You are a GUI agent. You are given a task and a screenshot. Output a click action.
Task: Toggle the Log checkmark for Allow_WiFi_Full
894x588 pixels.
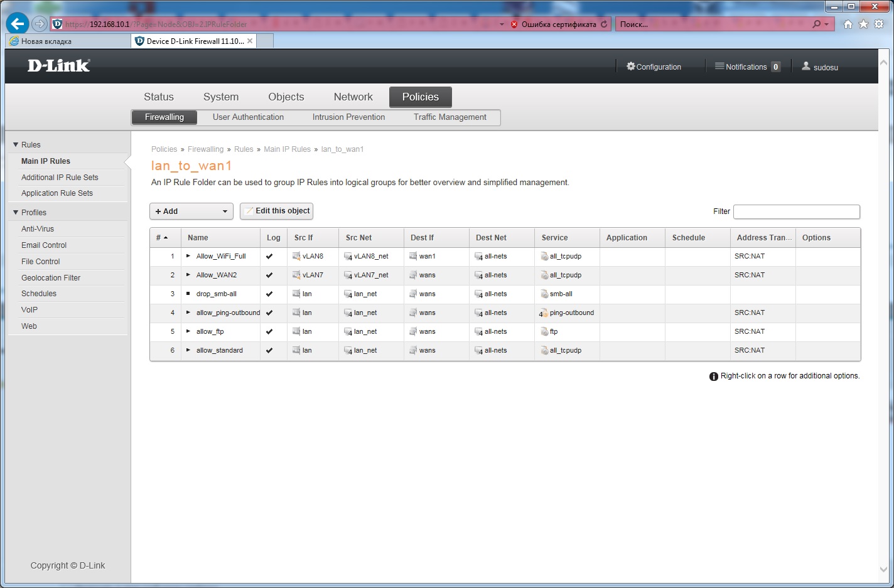coord(269,256)
